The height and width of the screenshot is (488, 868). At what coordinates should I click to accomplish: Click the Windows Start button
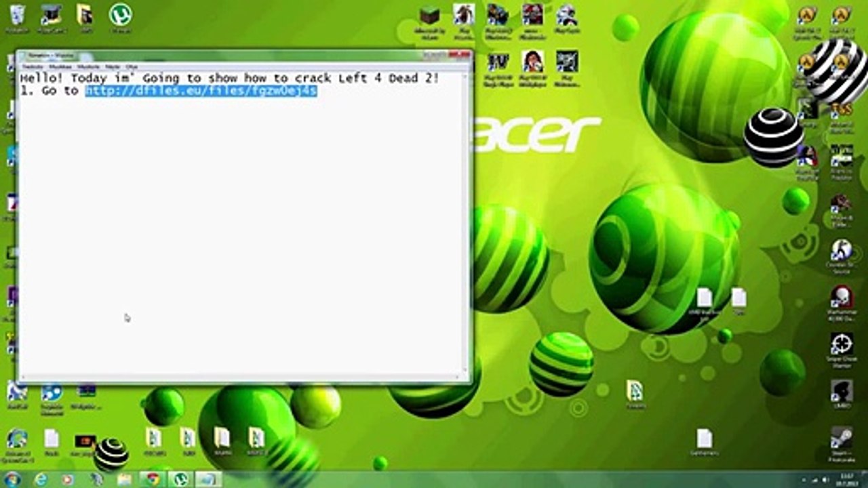(13, 479)
